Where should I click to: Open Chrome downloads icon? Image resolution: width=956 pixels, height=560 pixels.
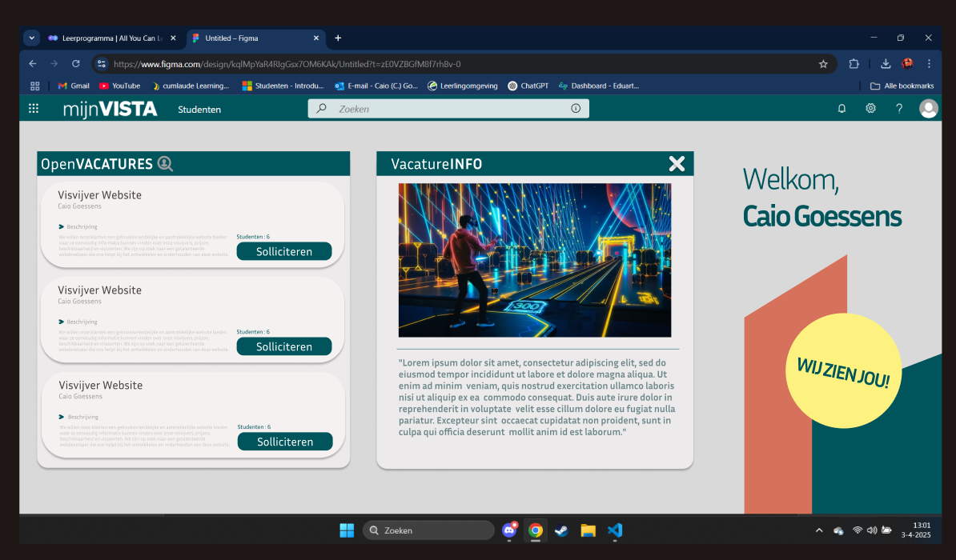[886, 64]
